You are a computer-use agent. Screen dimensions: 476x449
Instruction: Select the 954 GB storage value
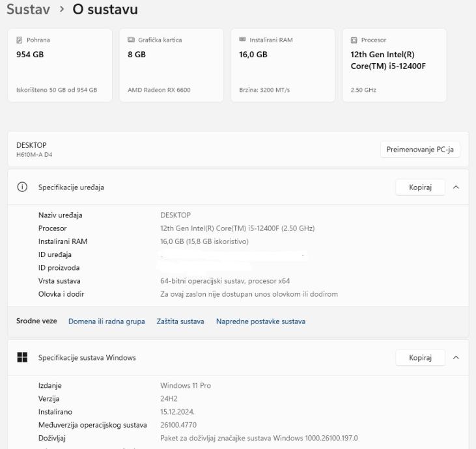click(30, 55)
